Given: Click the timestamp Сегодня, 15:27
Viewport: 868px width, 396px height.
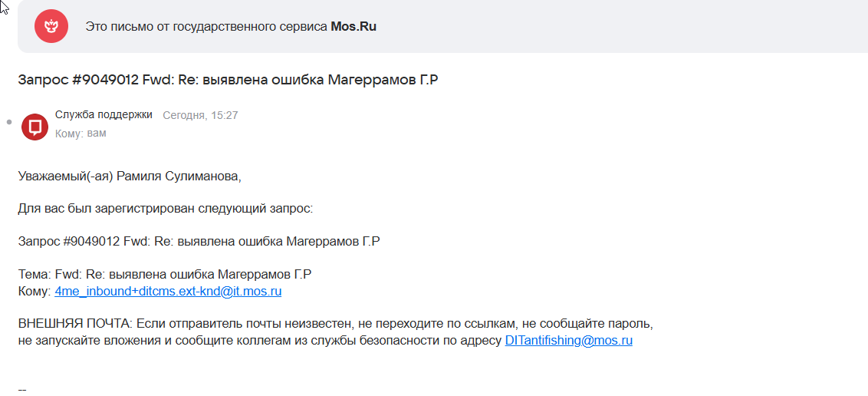Looking at the screenshot, I should 200,115.
